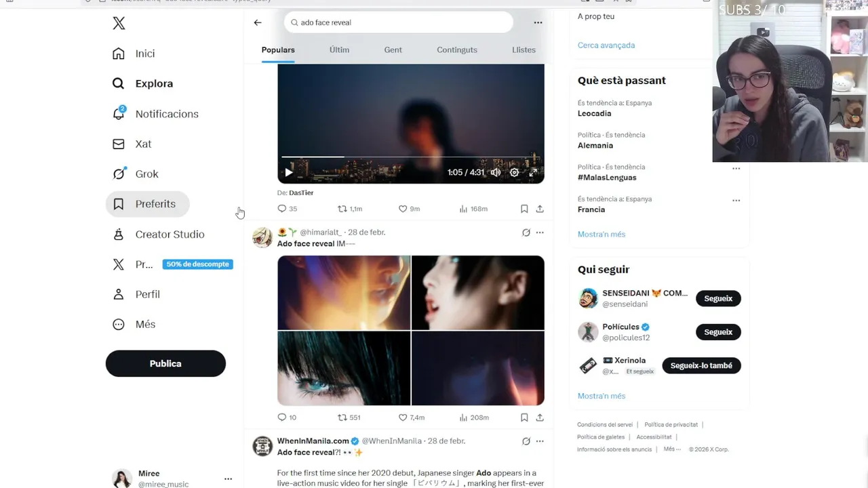
Task: Open options for the #MalasLenguas trend
Action: click(736, 168)
